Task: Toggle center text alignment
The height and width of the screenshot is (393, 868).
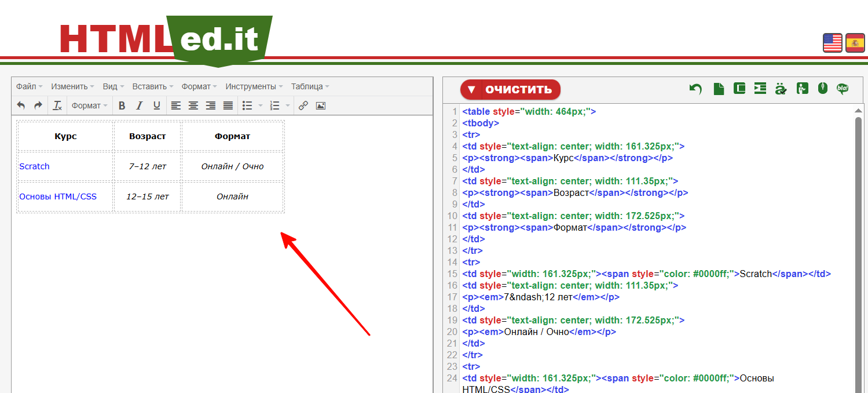Action: point(193,105)
